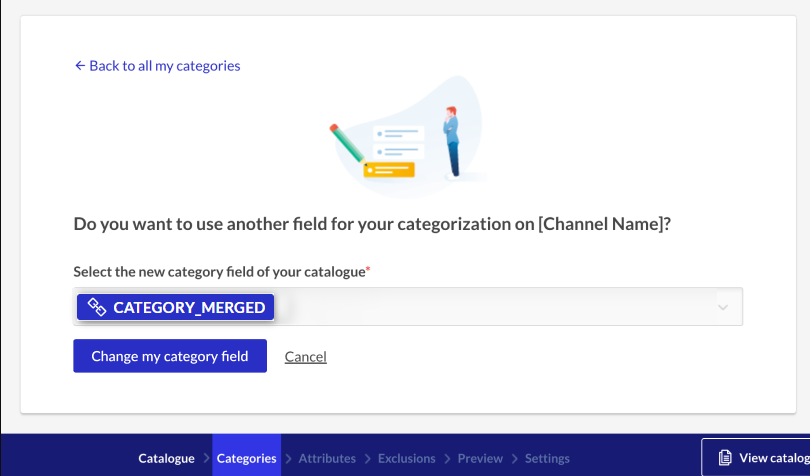This screenshot has height=476, width=810.
Task: Go to the Catalogue step
Action: (x=166, y=458)
